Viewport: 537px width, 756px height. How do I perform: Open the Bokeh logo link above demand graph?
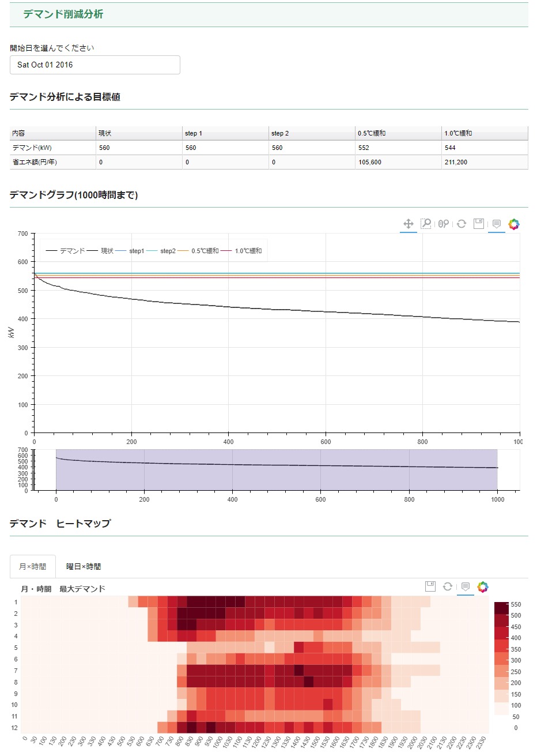pos(514,224)
